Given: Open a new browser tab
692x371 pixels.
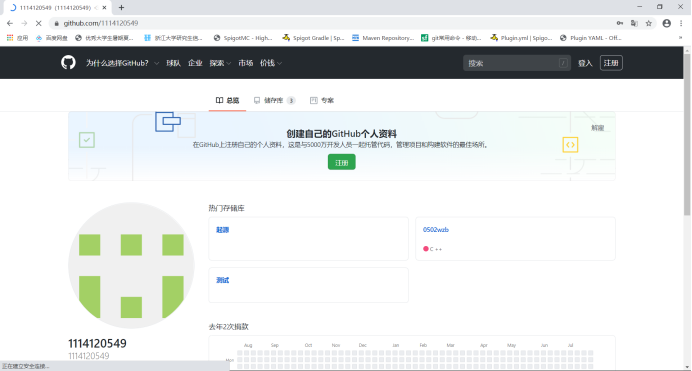Looking at the screenshot, I should coord(121,7).
